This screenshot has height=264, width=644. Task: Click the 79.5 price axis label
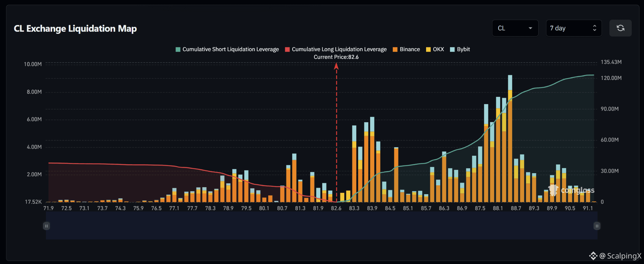tap(246, 208)
